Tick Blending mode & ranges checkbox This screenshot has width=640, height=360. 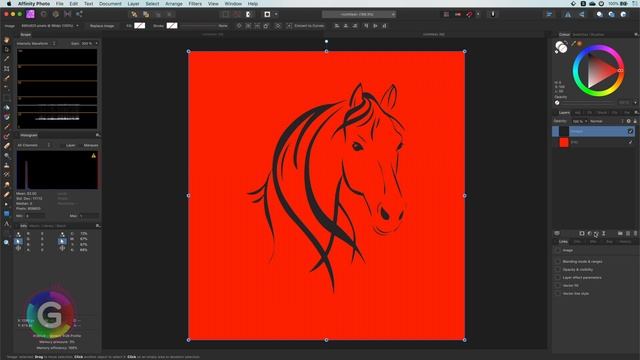(x=558, y=261)
